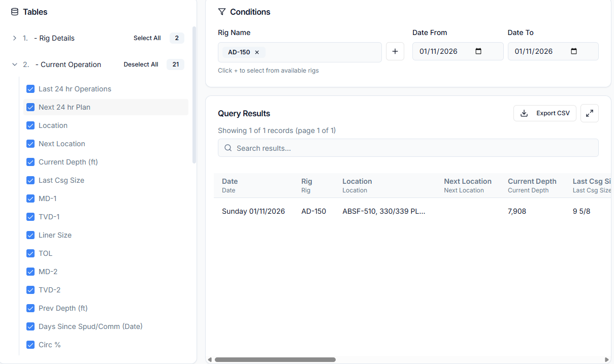Screen dimensions: 614x364
Task: Click the Tables database icon
Action: 15,12
